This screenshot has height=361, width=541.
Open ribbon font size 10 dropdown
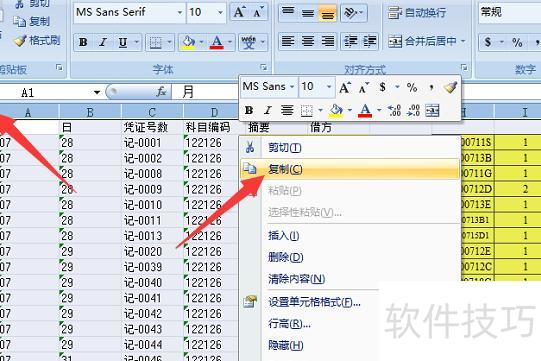(x=220, y=12)
